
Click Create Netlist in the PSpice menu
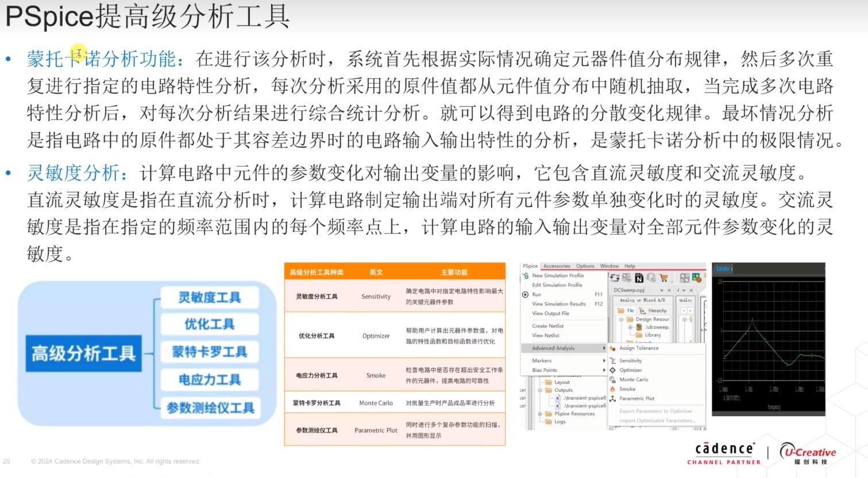coord(547,326)
